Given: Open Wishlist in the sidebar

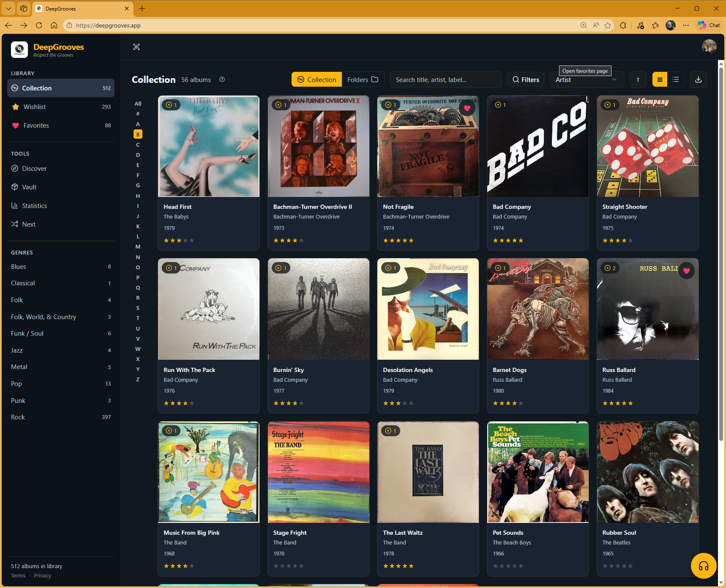Looking at the screenshot, I should tap(61, 107).
